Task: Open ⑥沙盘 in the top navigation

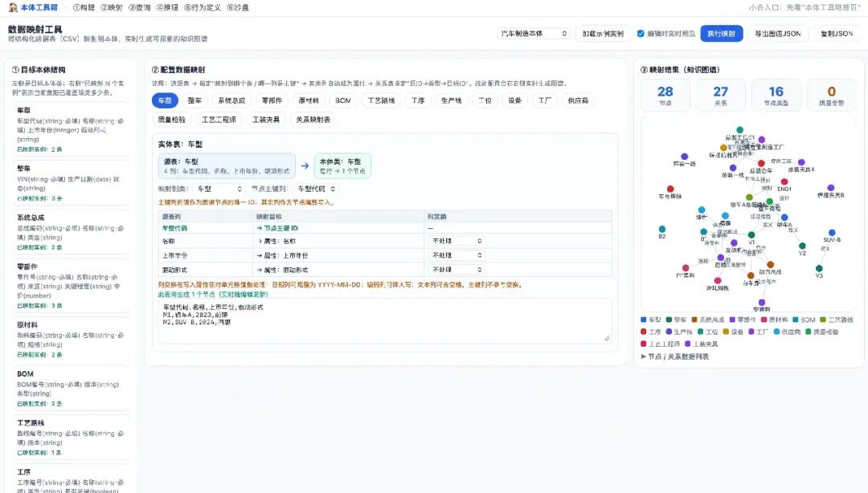Action: click(x=238, y=8)
